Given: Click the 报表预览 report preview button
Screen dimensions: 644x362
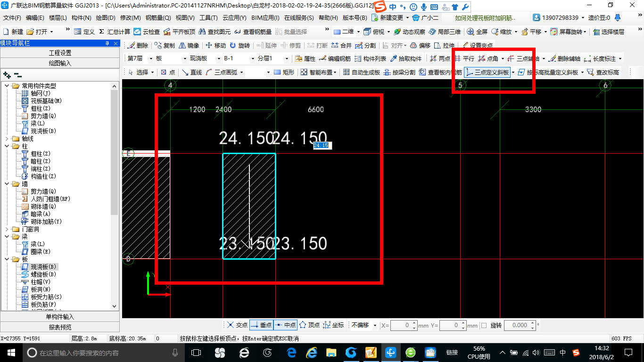Looking at the screenshot, I should click(60, 327).
